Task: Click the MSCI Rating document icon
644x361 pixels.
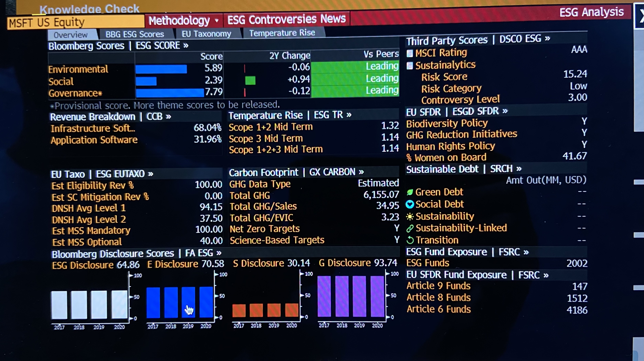Action: [410, 53]
